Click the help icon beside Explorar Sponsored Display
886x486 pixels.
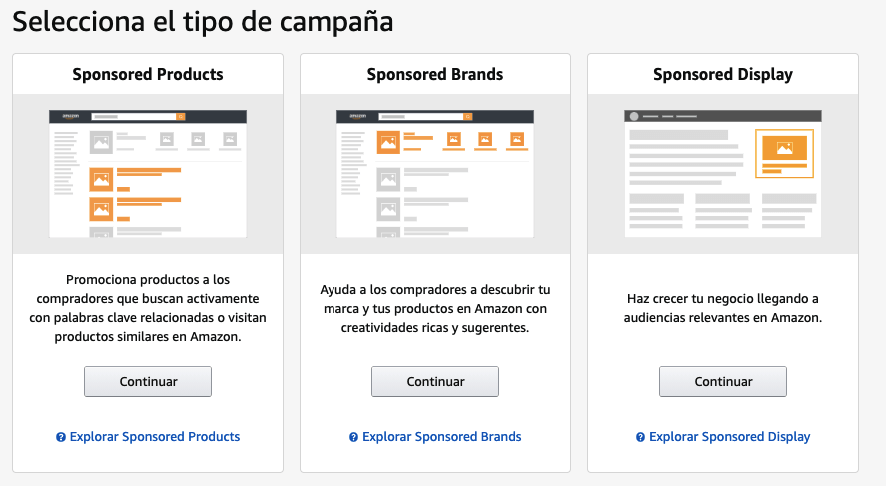640,437
